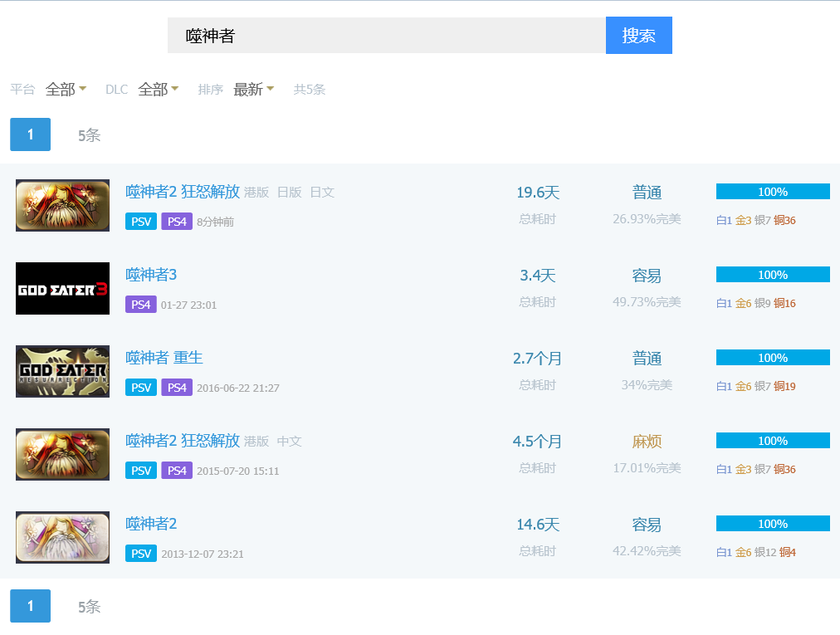Click PS4 tag on 噬神者3 row
840x635 pixels.
click(141, 305)
